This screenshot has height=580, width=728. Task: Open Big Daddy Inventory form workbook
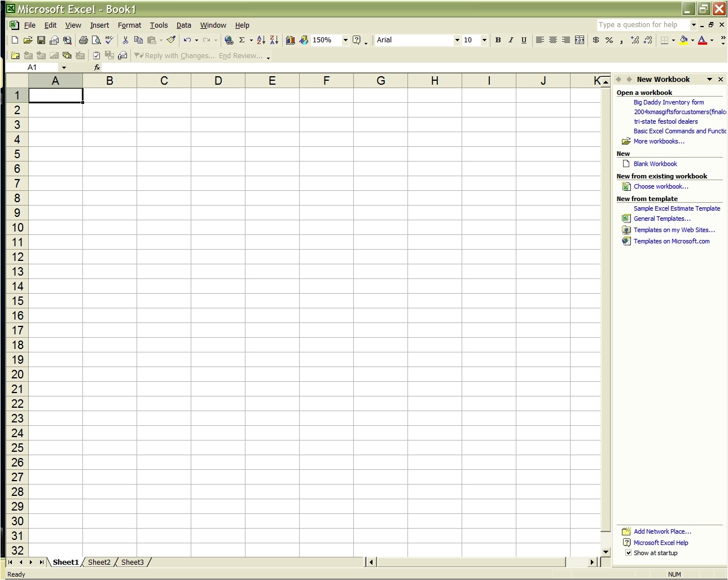point(669,102)
